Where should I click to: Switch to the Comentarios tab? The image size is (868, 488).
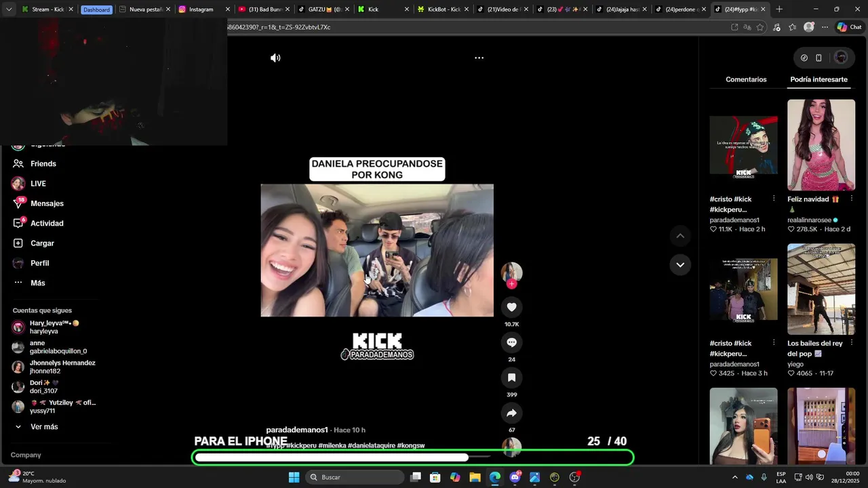point(746,79)
